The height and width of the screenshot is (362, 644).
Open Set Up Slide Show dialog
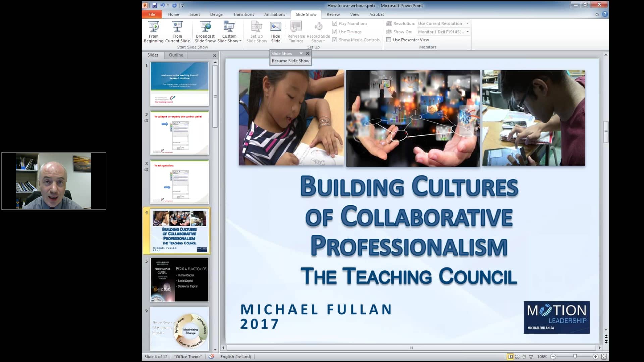[x=256, y=32]
